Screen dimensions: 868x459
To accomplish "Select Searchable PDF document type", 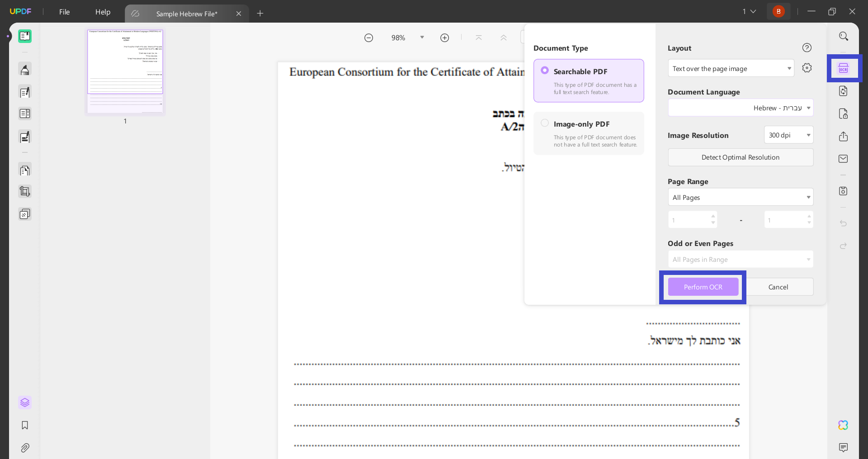I will click(x=589, y=80).
